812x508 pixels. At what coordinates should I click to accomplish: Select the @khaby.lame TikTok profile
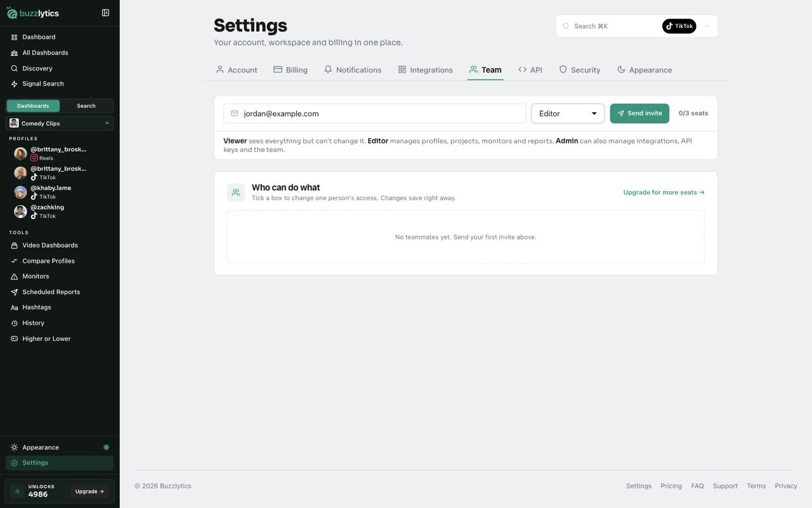pyautogui.click(x=60, y=192)
